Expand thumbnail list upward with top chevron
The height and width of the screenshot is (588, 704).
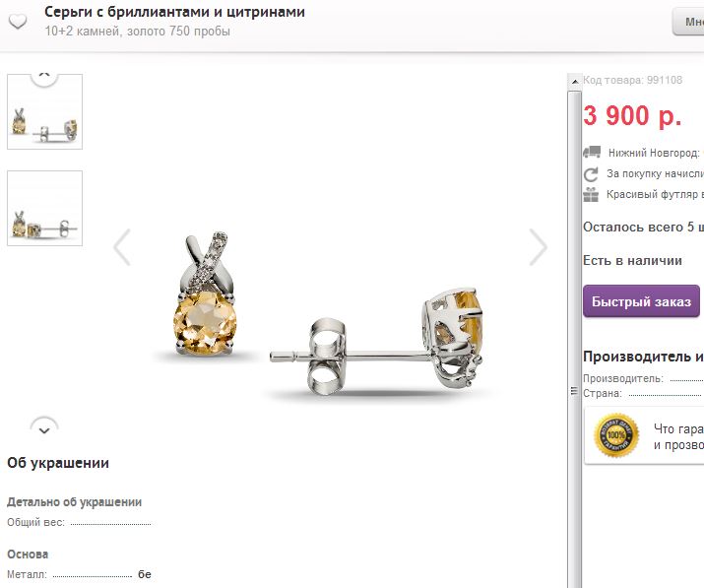coord(44,77)
